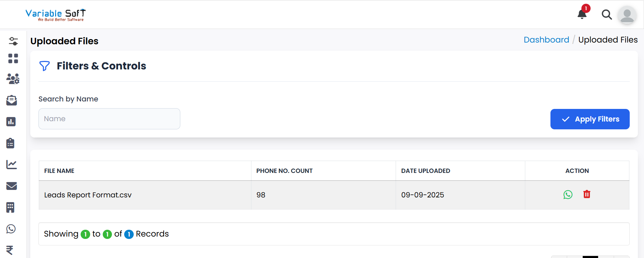
Task: Click the rupee sidebar icon
Action: pyautogui.click(x=10, y=250)
